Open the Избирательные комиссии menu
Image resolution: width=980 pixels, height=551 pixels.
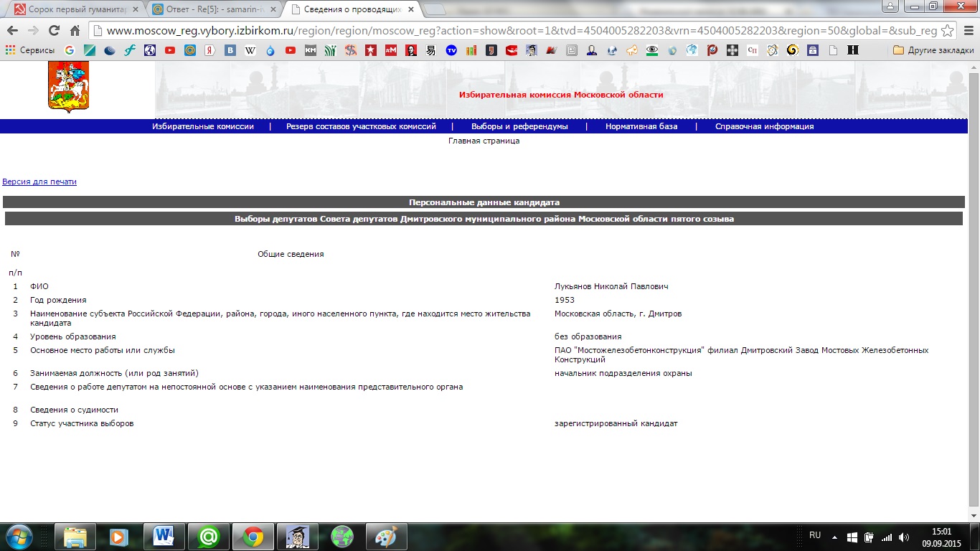coord(203,126)
